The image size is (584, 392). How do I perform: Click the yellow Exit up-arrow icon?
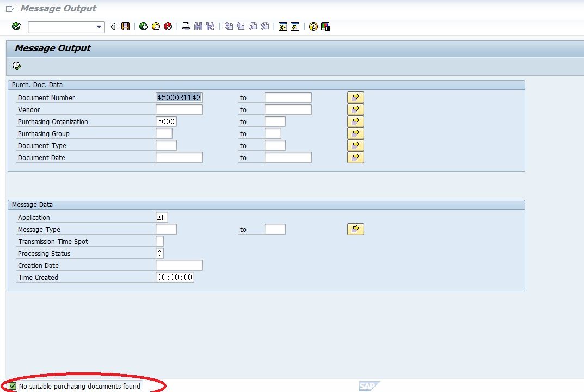pyautogui.click(x=156, y=27)
